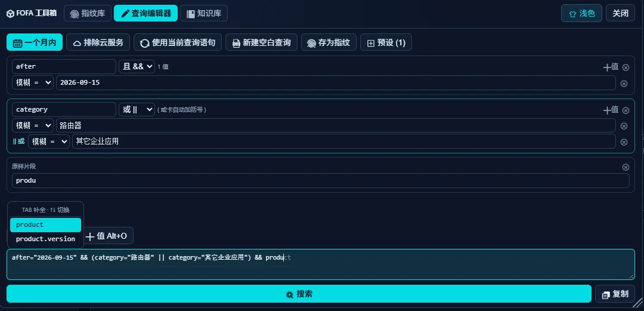Delete the 2026-09-15 value row
Image resolution: width=644 pixels, height=311 pixels.
pyautogui.click(x=624, y=84)
